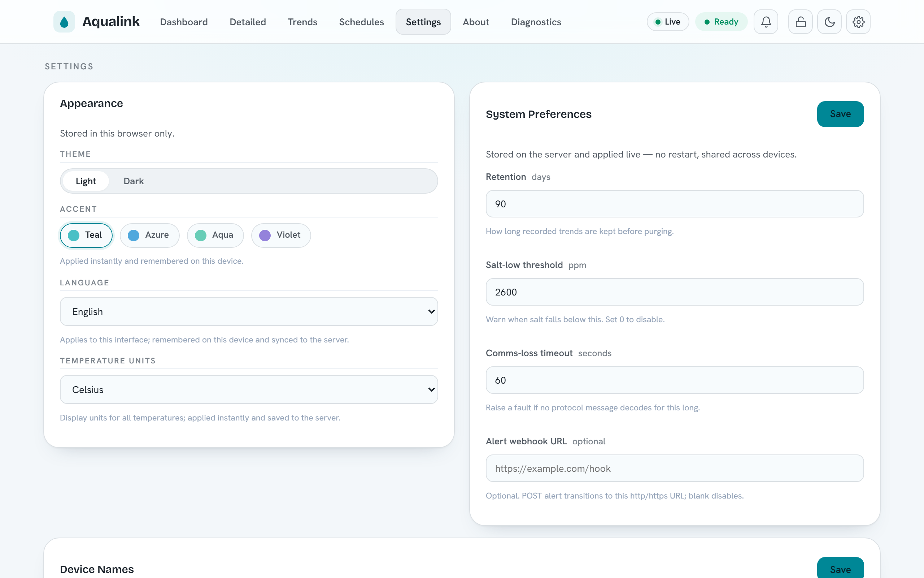Focus the Salt-low threshold field
924x578 pixels.
click(x=675, y=292)
